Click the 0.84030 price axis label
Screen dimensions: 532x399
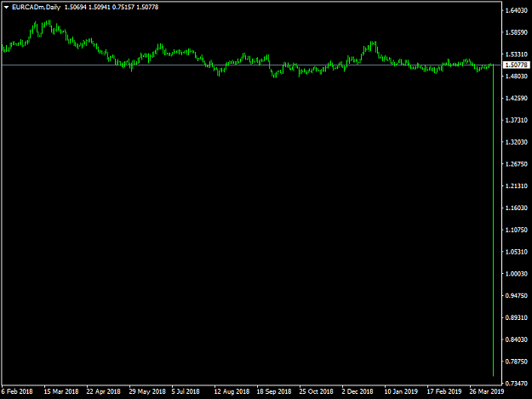[517, 339]
